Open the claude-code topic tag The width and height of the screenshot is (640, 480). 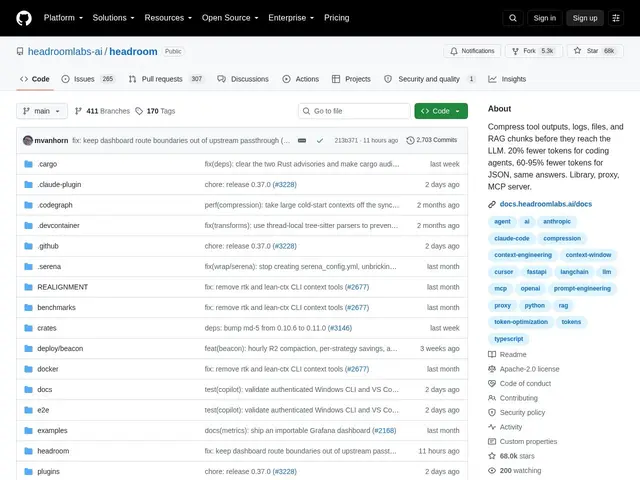[x=511, y=238]
